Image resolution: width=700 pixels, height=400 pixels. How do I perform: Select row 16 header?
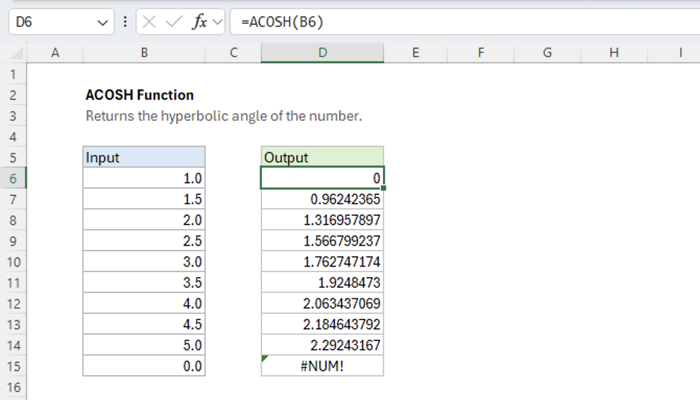[x=13, y=388]
